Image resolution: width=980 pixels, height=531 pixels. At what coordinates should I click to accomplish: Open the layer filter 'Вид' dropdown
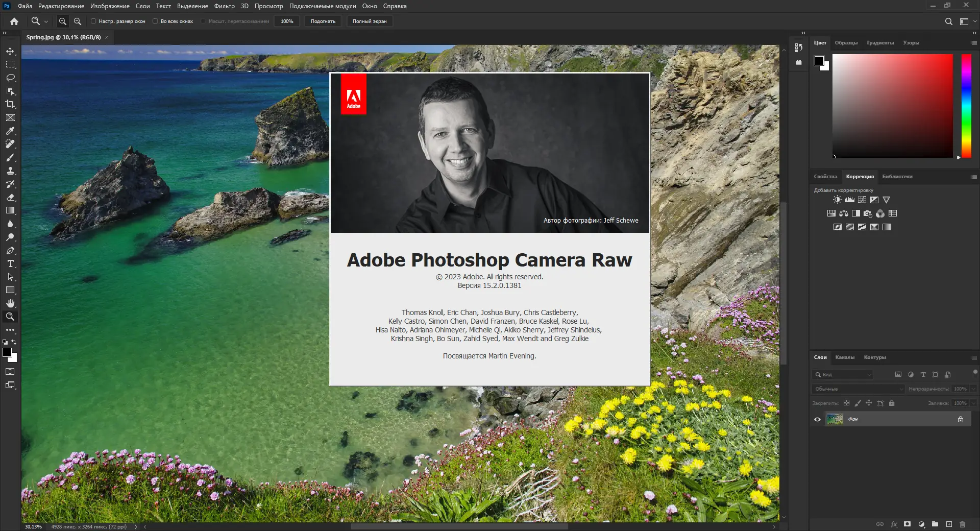click(x=842, y=375)
